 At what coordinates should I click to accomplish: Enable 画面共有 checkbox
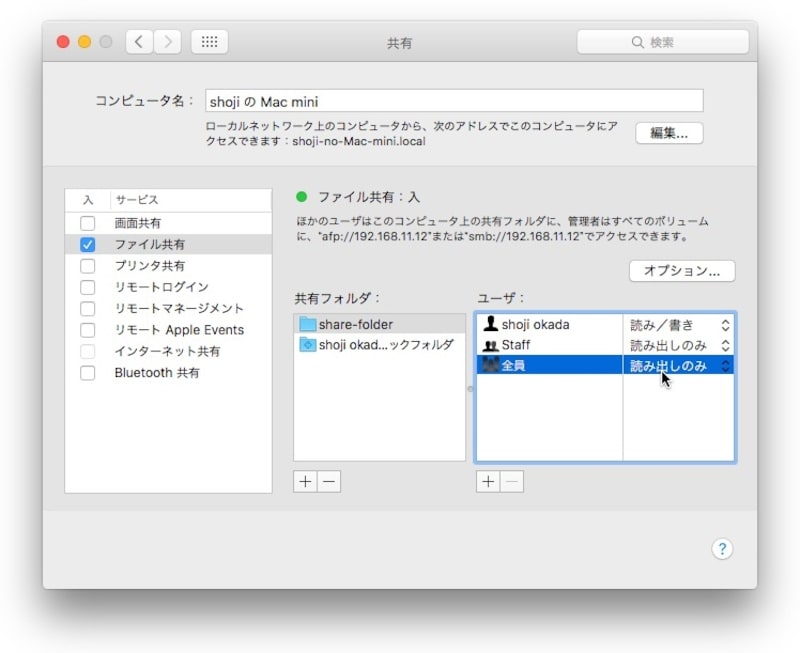point(88,223)
